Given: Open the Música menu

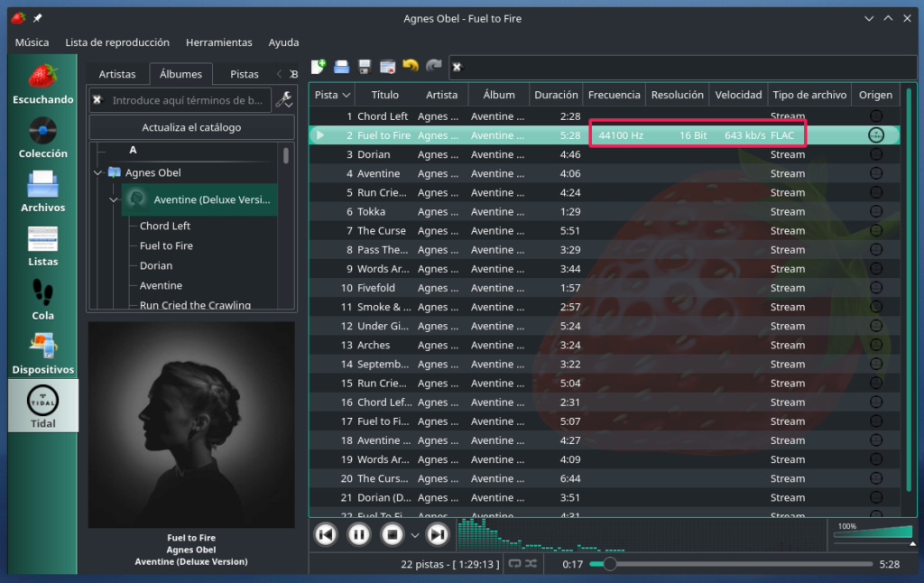Looking at the screenshot, I should click(x=32, y=42).
